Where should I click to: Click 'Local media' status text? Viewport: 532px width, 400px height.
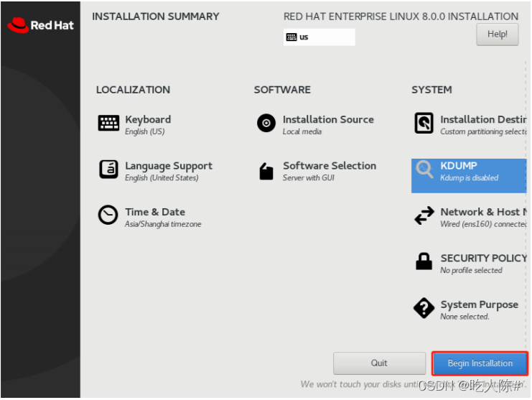point(302,131)
